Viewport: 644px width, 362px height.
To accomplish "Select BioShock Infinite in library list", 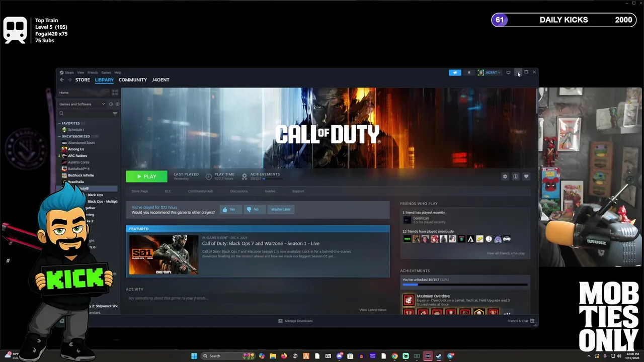I will [81, 175].
